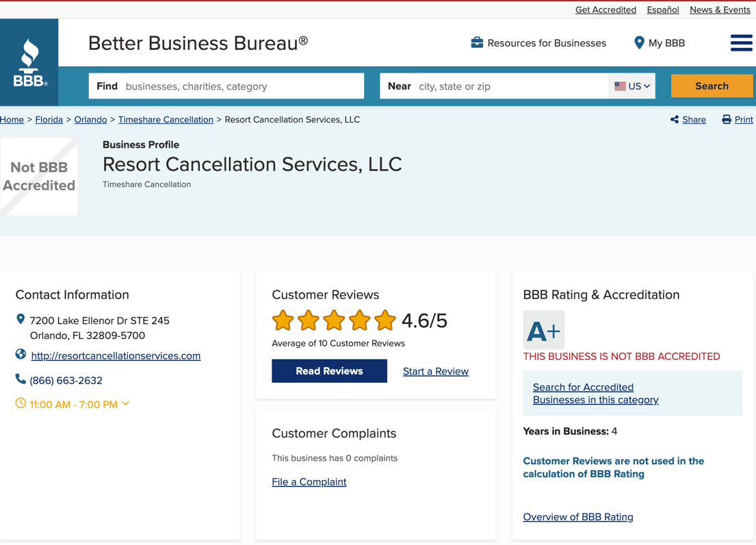Click the US flag icon

pos(620,86)
